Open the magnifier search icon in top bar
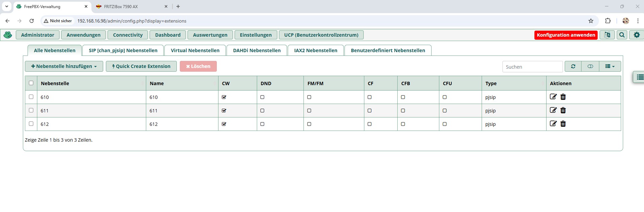Viewport: 644px width, 212px height. [x=622, y=35]
